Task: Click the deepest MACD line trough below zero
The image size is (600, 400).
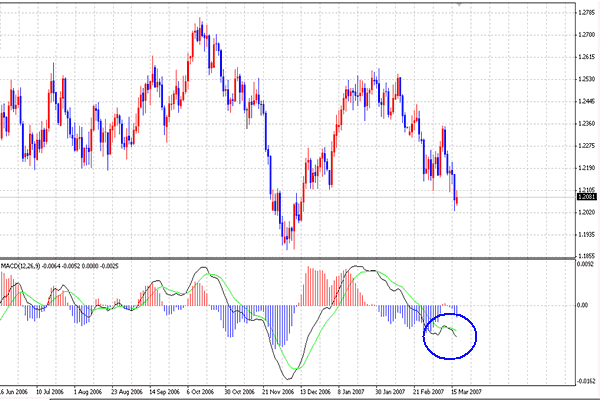Action: (x=291, y=376)
